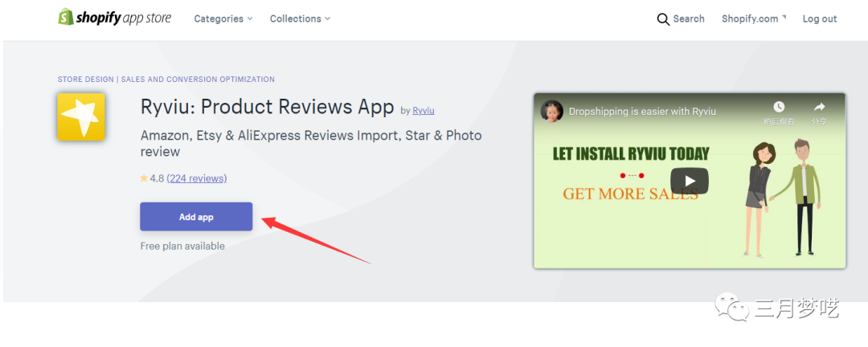The width and height of the screenshot is (868, 347).
Task: Click the Watch later clock icon
Action: point(779,108)
